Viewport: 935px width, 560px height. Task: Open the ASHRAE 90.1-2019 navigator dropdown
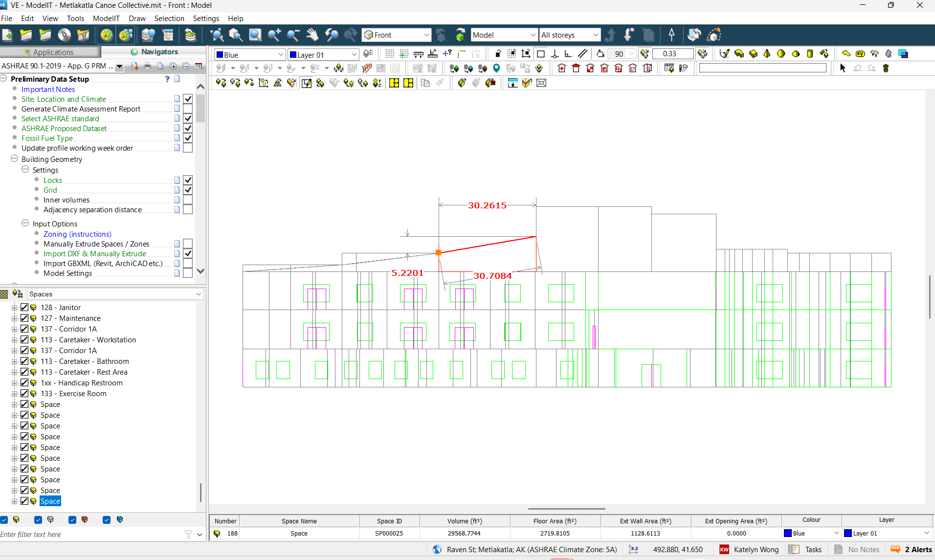[x=119, y=66]
